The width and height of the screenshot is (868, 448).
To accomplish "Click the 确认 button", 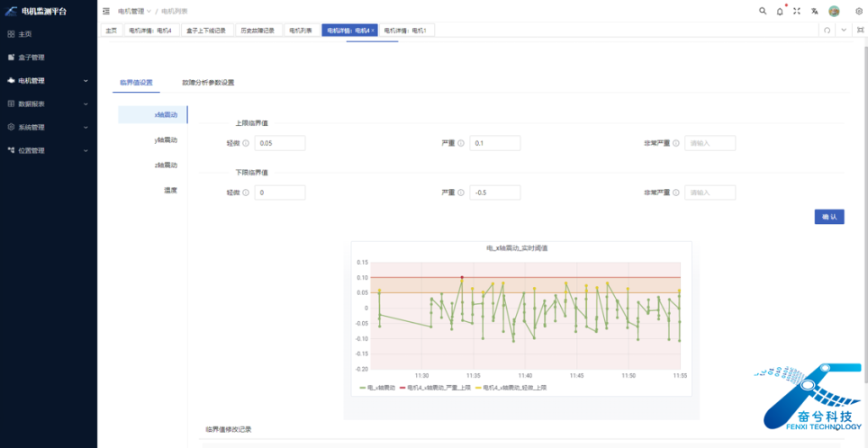I will (x=828, y=216).
